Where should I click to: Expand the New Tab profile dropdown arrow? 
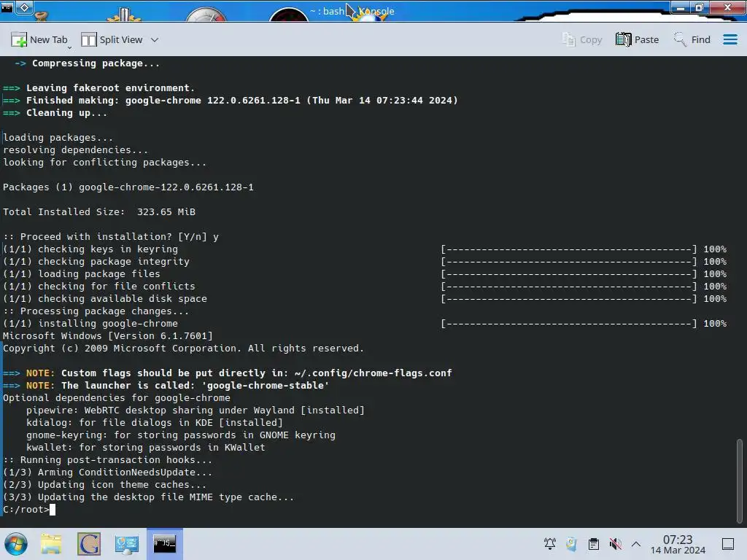[69, 47]
